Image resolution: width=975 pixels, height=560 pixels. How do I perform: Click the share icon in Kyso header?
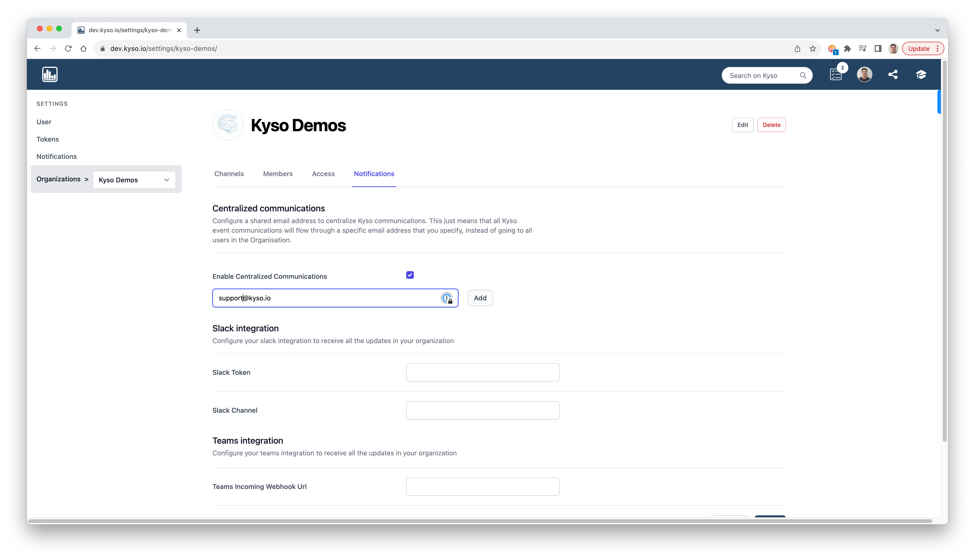[893, 74]
